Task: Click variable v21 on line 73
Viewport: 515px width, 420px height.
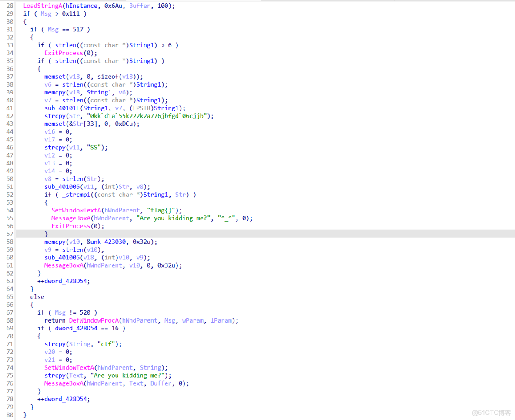Action: [x=50, y=360]
